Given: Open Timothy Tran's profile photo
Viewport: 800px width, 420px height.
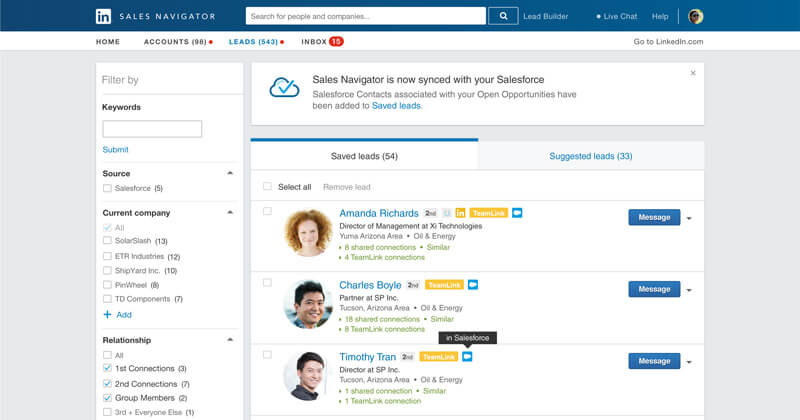Looking at the screenshot, I should 308,376.
